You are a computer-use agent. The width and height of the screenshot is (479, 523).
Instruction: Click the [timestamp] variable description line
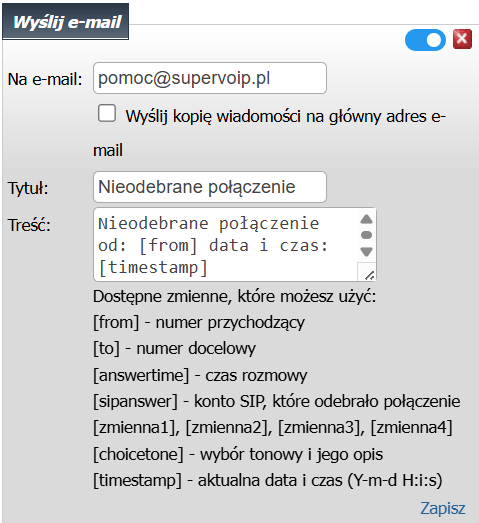(268, 481)
